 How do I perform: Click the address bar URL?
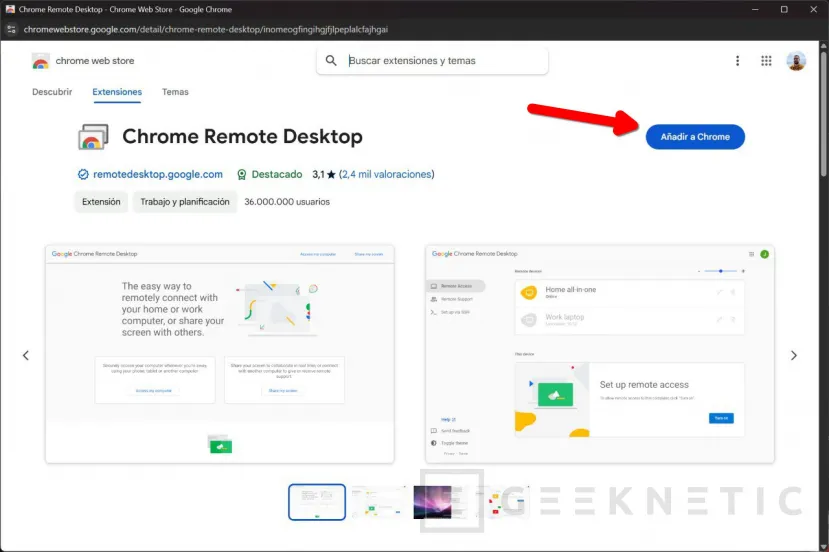point(206,30)
